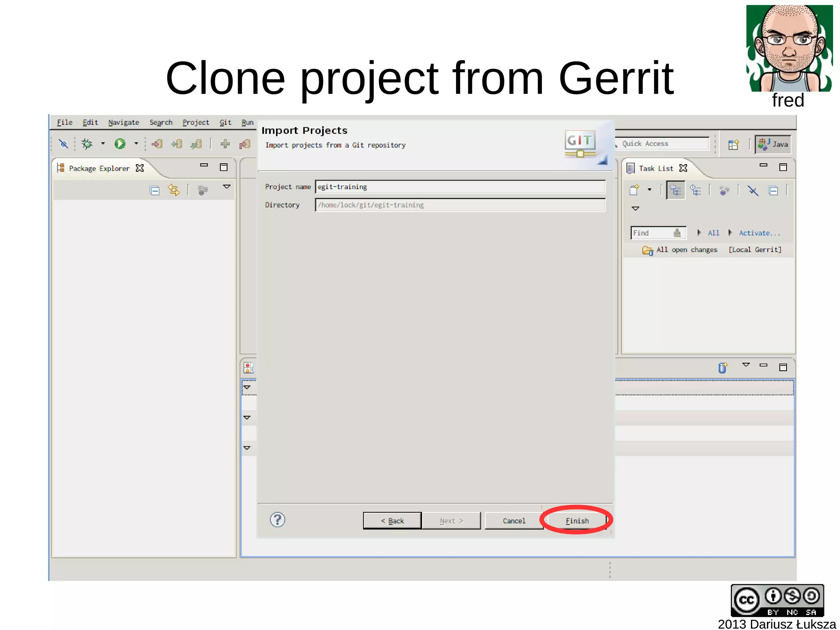The height and width of the screenshot is (630, 840).
Task: Maximize the Task List view
Action: tap(783, 167)
